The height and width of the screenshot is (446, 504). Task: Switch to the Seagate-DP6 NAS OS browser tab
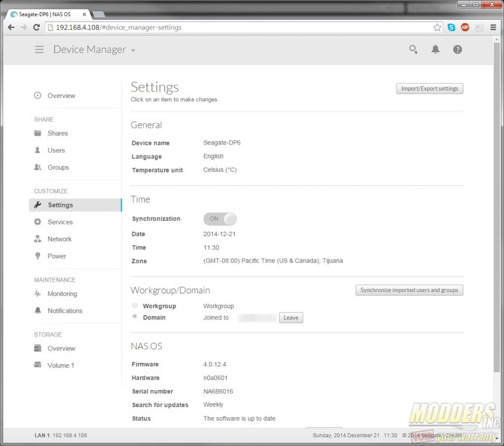point(44,14)
